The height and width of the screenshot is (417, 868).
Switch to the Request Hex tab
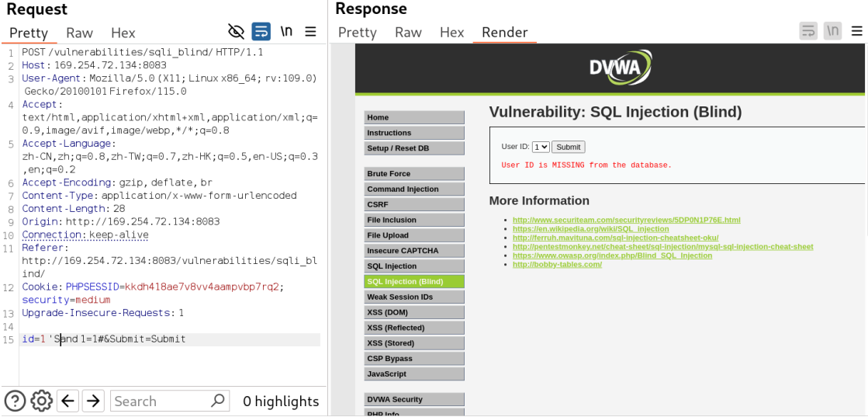(x=123, y=33)
